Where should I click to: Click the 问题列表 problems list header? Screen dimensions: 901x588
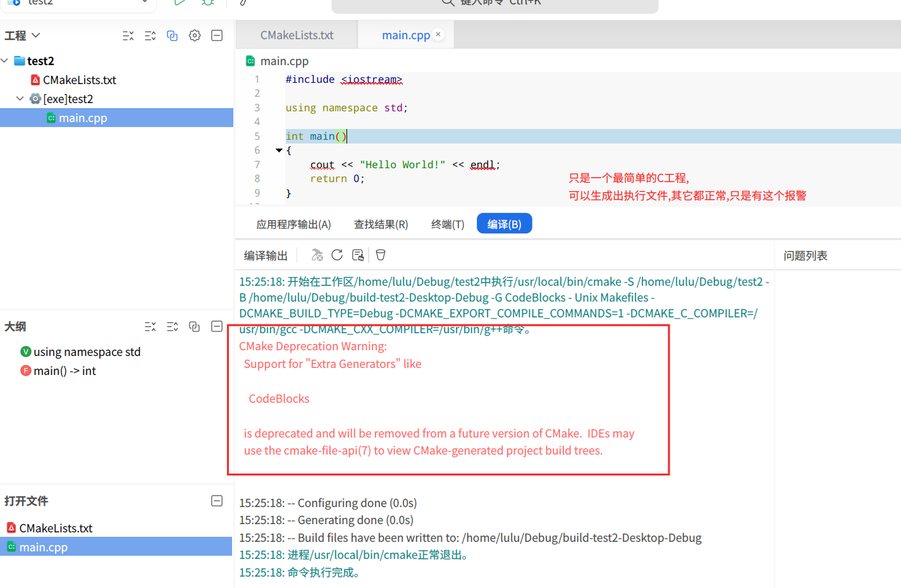(x=806, y=255)
